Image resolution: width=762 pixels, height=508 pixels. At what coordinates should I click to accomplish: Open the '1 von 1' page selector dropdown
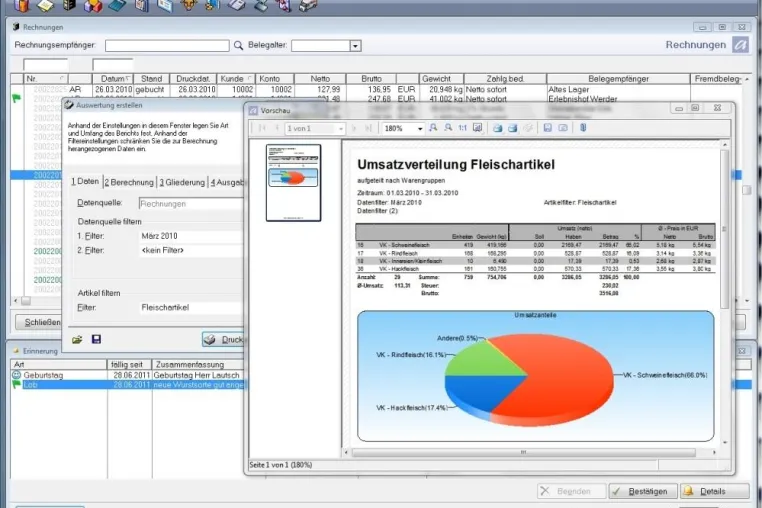click(x=341, y=129)
